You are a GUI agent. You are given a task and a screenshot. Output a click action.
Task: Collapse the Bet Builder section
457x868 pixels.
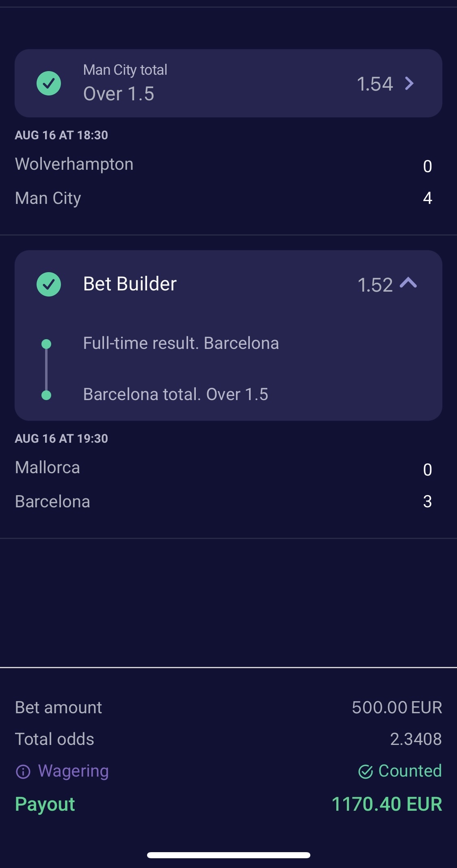[x=408, y=283]
